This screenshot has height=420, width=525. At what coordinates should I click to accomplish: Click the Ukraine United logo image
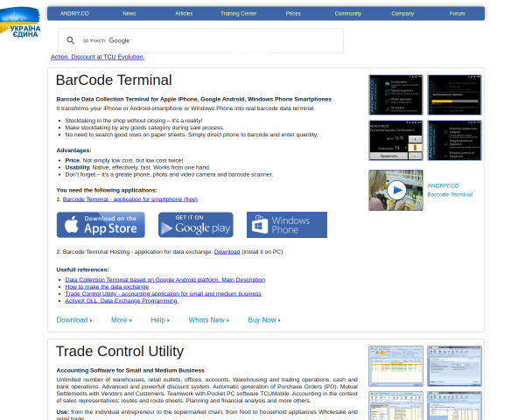point(20,23)
